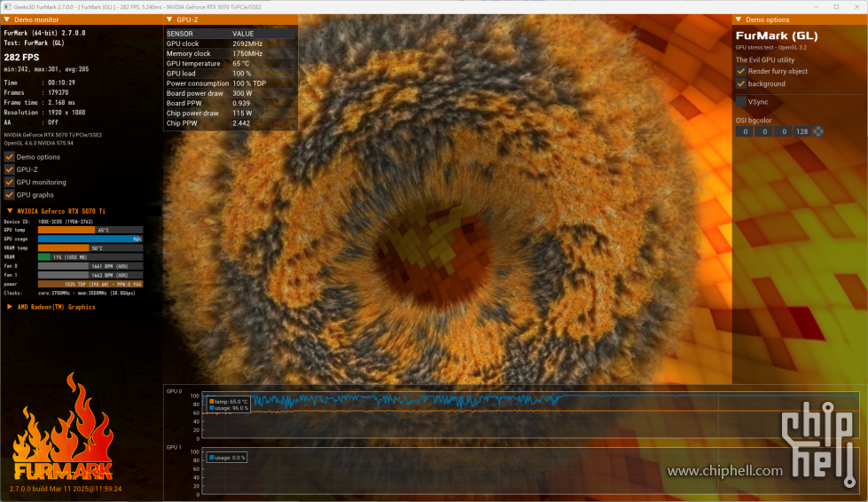The image size is (868, 502).
Task: Select the GPU load 100 % row
Action: 231,74
